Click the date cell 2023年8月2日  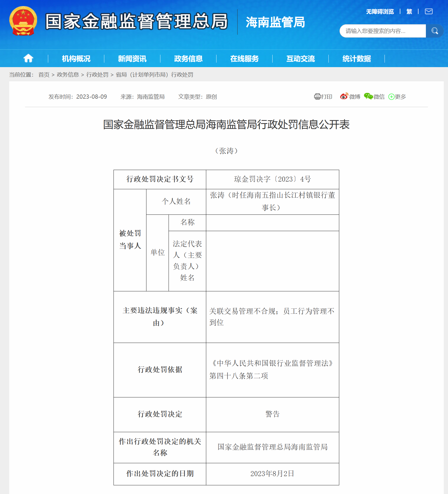pyautogui.click(x=272, y=474)
